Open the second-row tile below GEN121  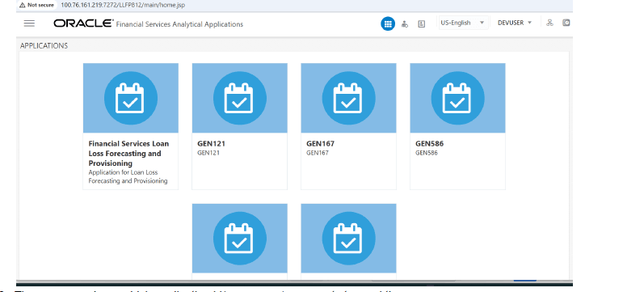239,239
